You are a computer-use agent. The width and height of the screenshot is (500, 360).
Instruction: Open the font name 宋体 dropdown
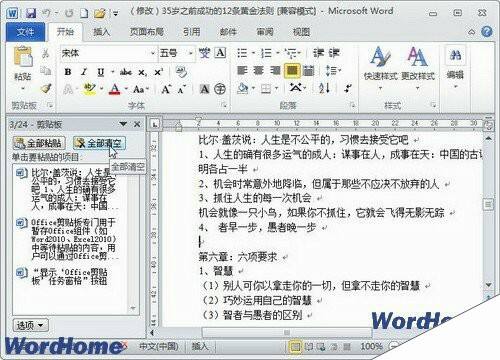click(x=153, y=53)
